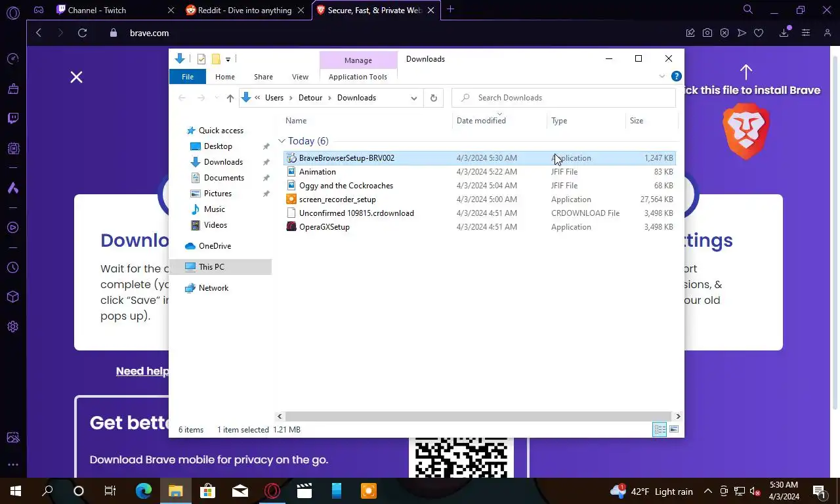Open Extensions cube icon in Opera sidebar
This screenshot has width=840, height=504.
[x=13, y=297]
